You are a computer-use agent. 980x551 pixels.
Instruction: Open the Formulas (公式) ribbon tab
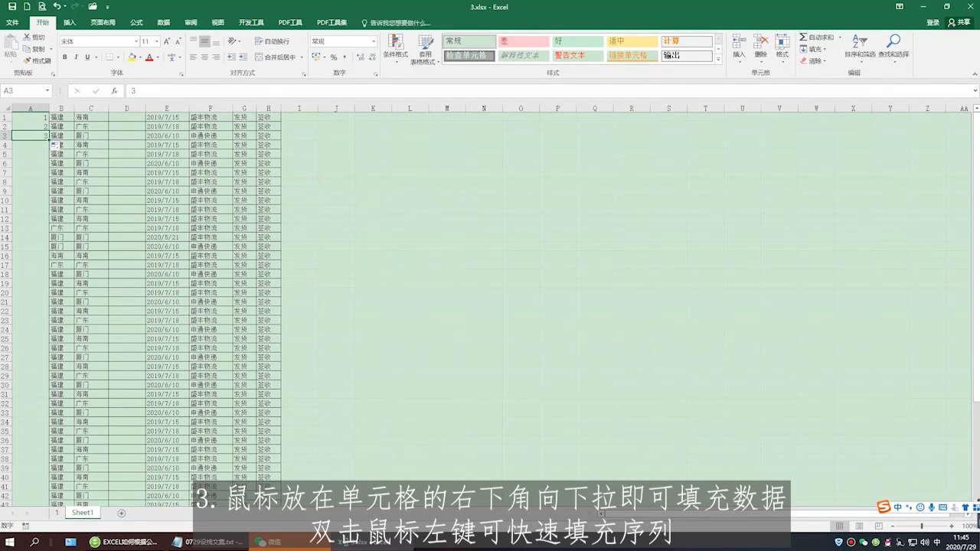[x=136, y=23]
